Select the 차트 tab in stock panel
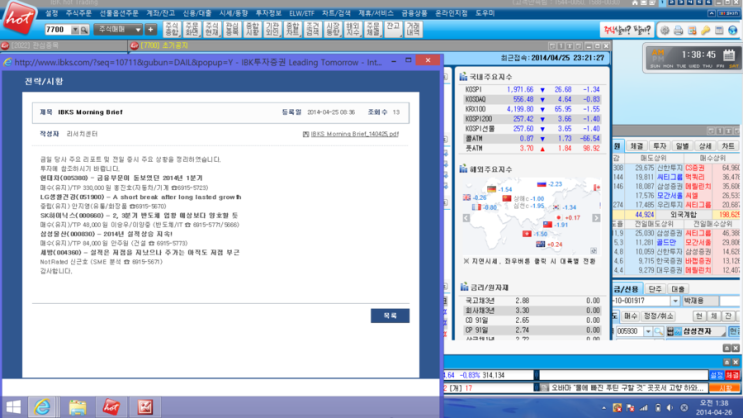743x418 pixels. [728, 146]
